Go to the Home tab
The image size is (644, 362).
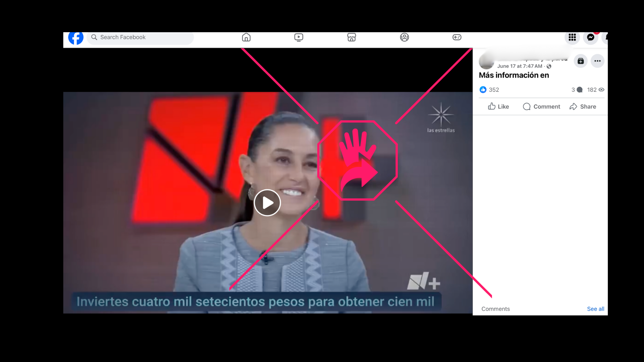click(x=246, y=37)
